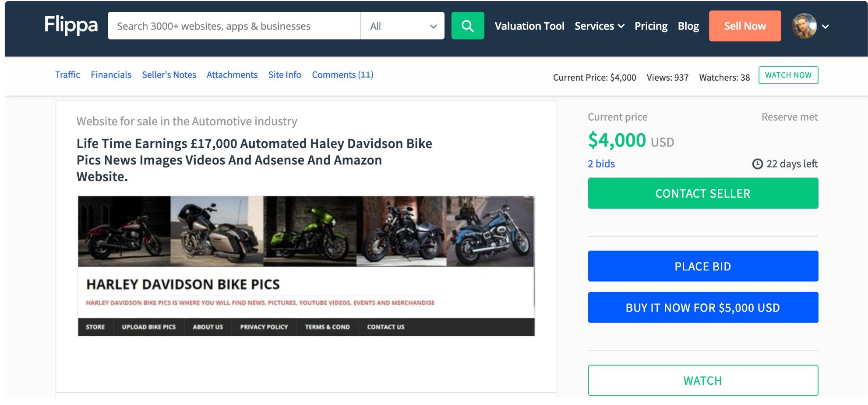The image size is (868, 405).
Task: Switch to the Traffic section tab
Action: click(67, 75)
